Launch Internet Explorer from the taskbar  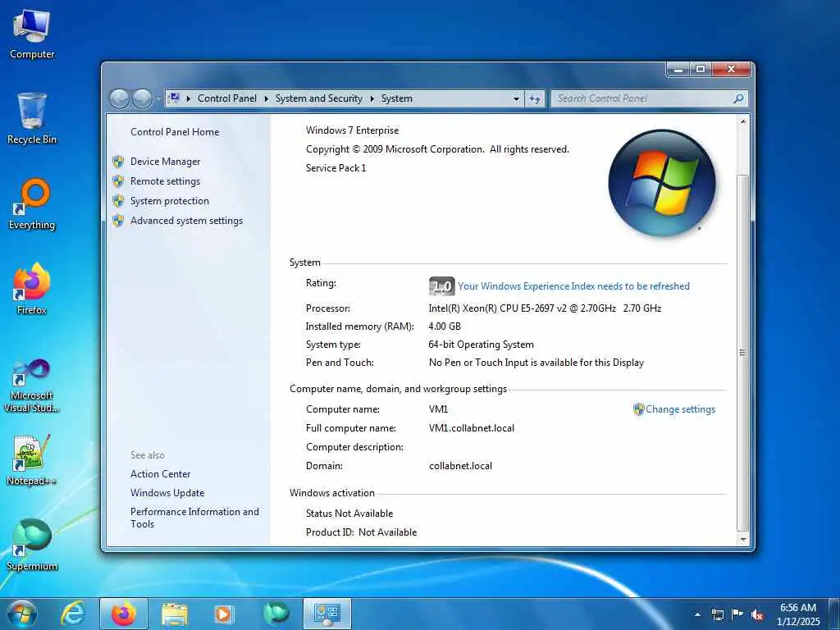[x=73, y=614]
